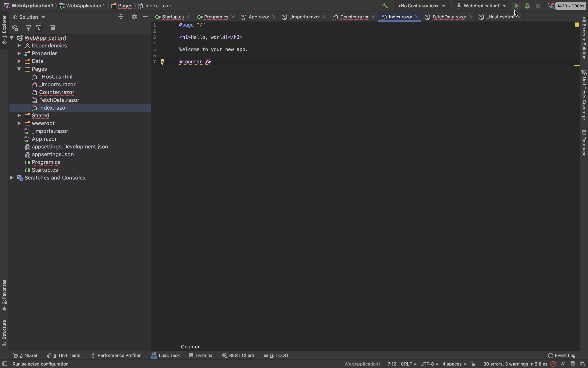Collapse all nodes in Solution Explorer

[x=121, y=17]
